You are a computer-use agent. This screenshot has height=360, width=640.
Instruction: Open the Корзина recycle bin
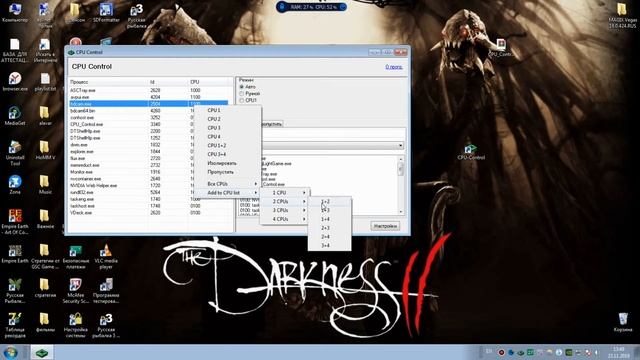click(623, 322)
